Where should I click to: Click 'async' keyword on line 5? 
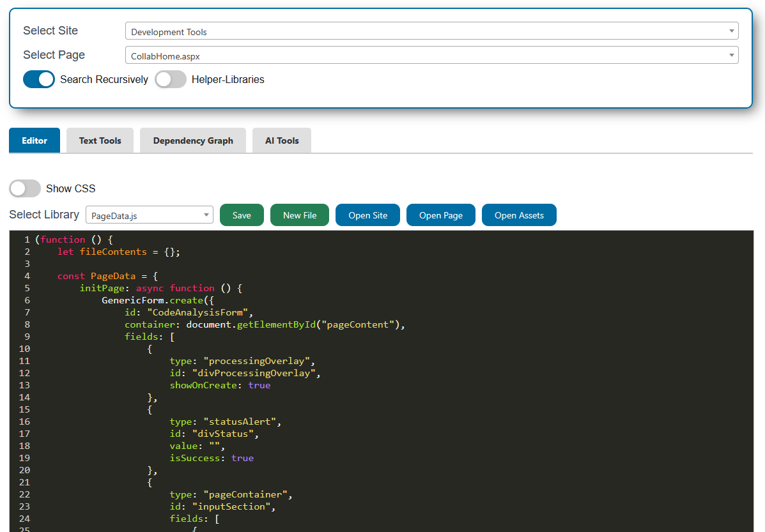pos(150,288)
